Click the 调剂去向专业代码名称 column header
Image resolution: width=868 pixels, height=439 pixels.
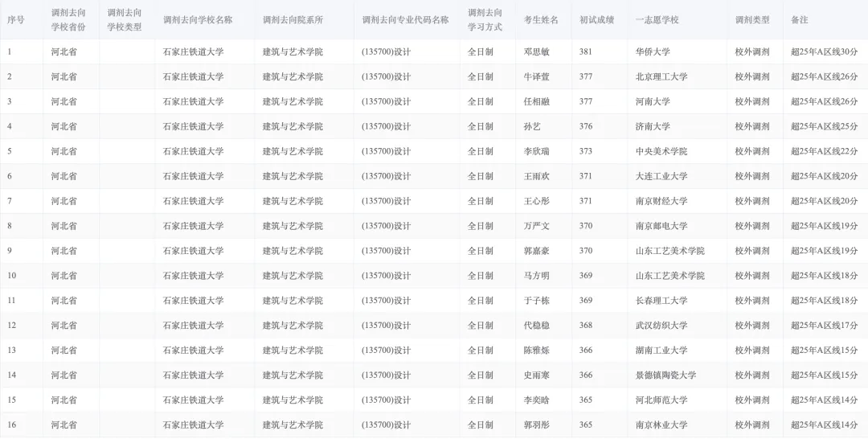(x=405, y=20)
